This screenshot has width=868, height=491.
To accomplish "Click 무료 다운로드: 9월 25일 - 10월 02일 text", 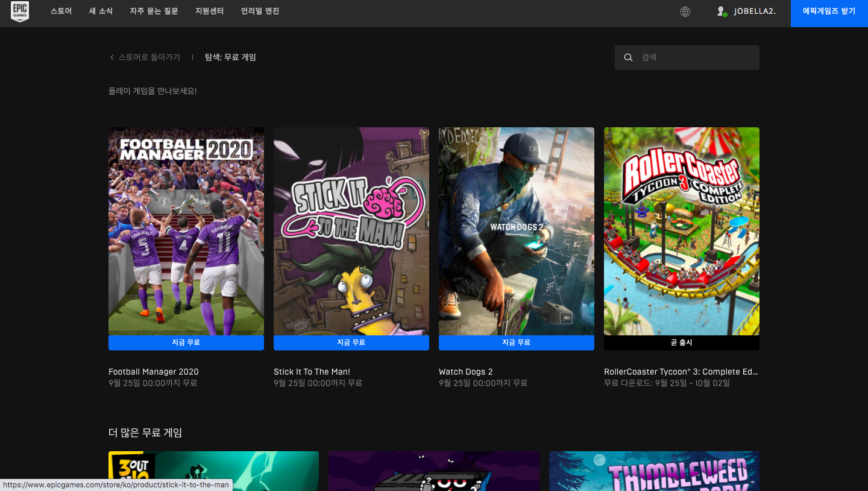I will pos(667,383).
